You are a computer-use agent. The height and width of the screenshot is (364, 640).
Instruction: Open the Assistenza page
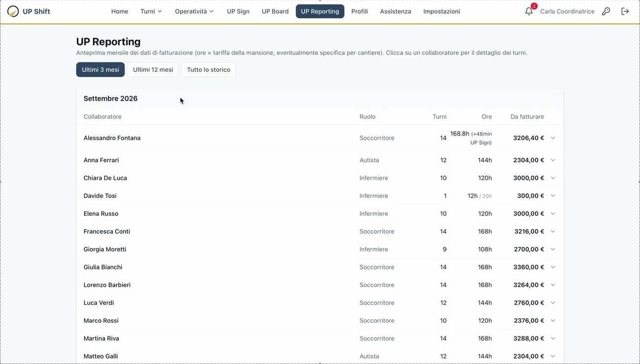point(395,11)
